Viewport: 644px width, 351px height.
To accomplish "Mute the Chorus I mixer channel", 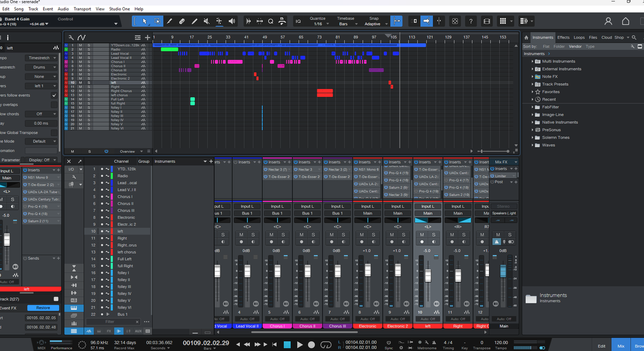I will [272, 235].
